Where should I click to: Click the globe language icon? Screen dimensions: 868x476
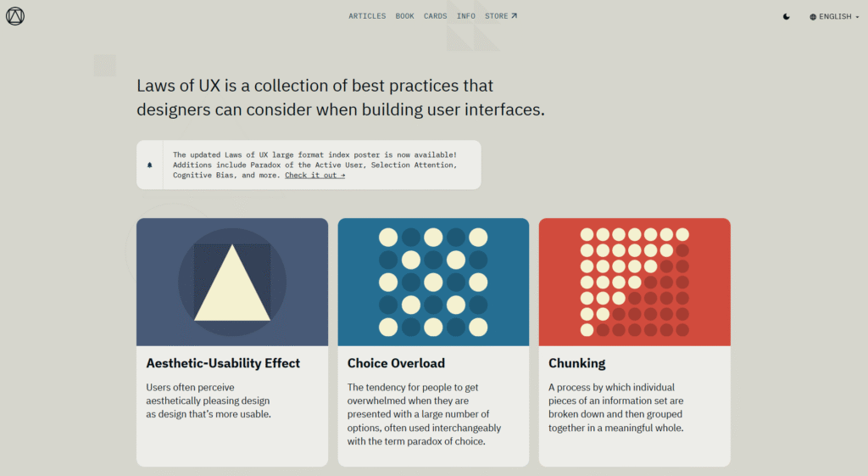813,17
